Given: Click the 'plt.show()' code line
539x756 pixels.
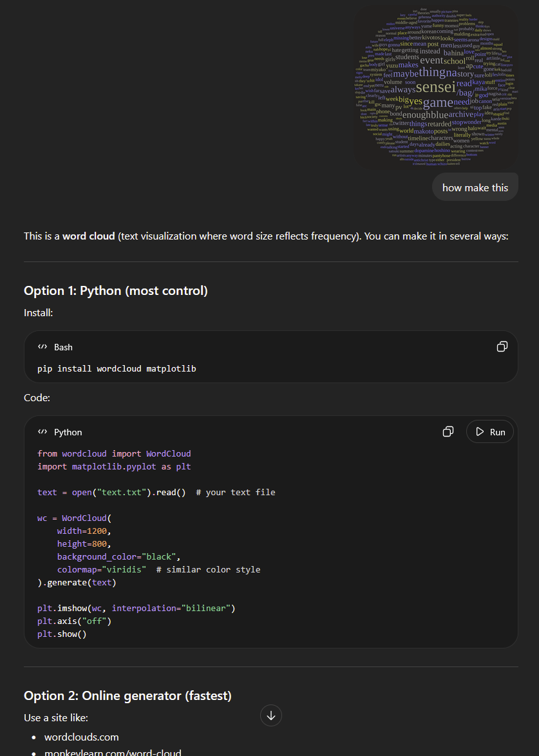Looking at the screenshot, I should coord(62,634).
